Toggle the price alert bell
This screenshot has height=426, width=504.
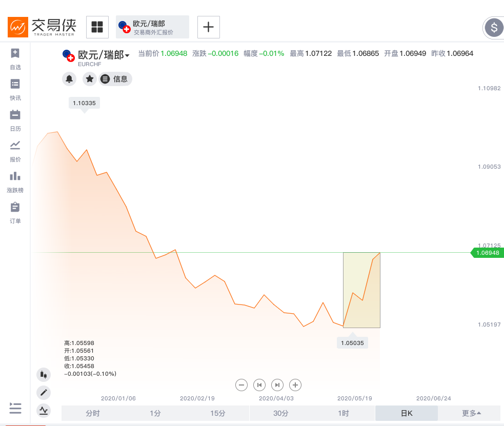tap(69, 79)
